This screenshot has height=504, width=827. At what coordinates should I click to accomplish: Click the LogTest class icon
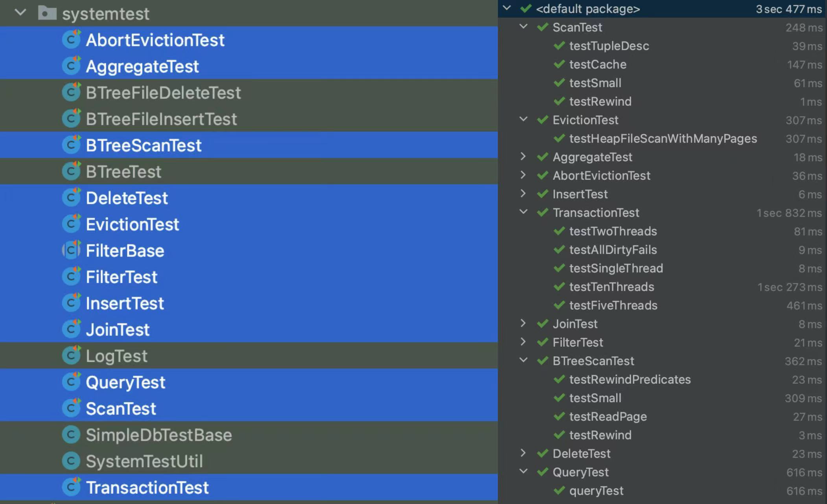pyautogui.click(x=71, y=356)
